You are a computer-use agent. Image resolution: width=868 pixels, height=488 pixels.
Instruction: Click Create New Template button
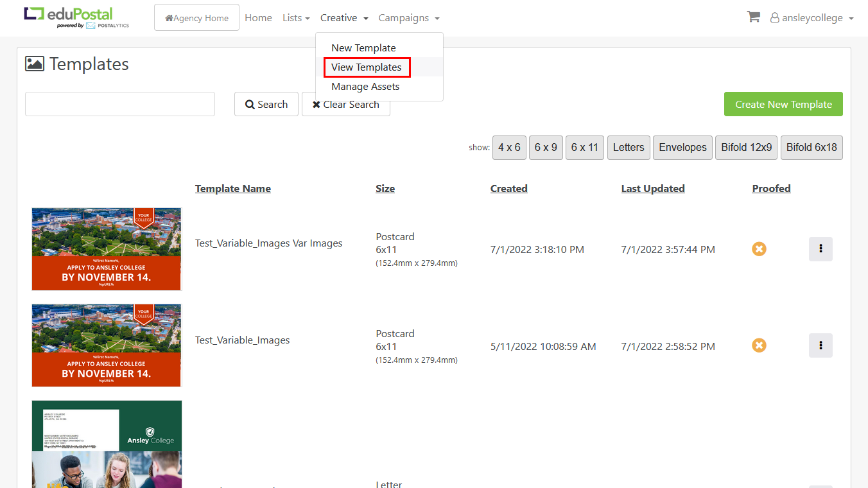[783, 104]
